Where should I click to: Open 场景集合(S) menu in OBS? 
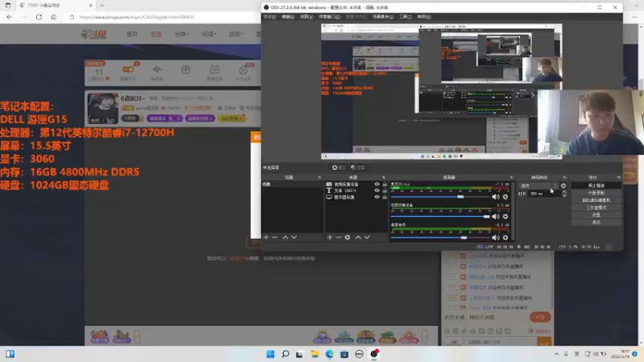(x=383, y=17)
